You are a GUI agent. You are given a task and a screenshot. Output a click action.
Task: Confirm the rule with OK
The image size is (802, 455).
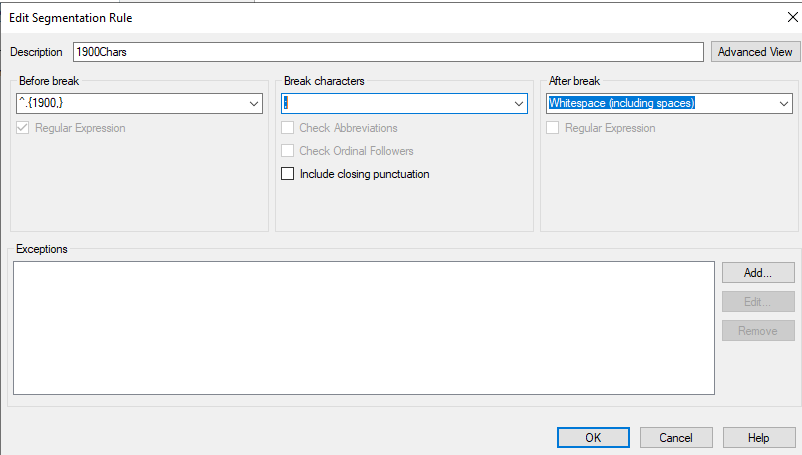(x=593, y=437)
